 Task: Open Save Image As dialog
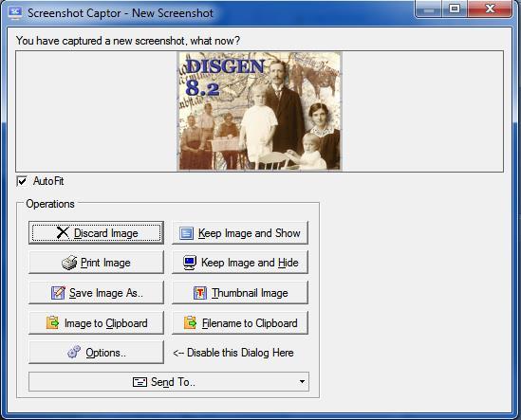click(96, 293)
